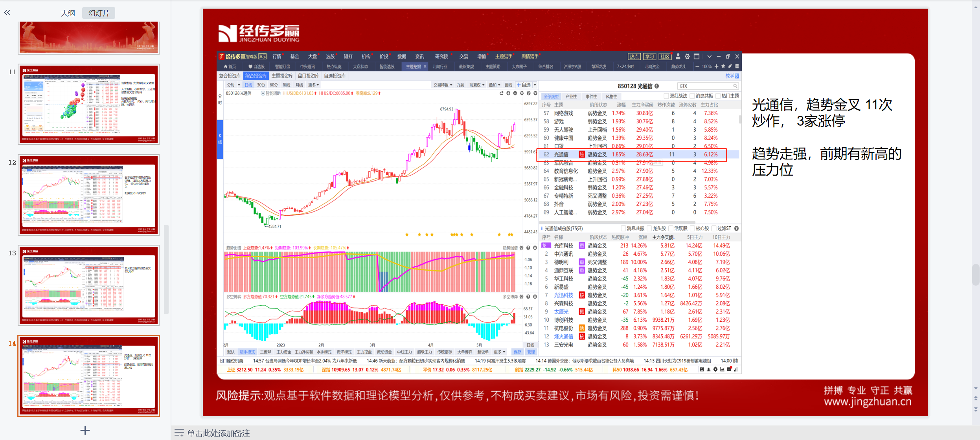Expand the indicator-bar 更多 dropdown
The width and height of the screenshot is (980, 440).
click(500, 352)
